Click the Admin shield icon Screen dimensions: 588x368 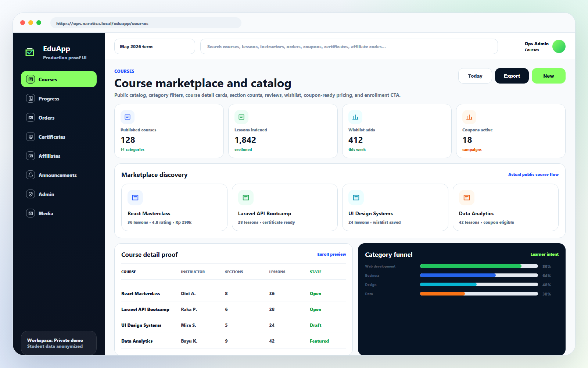[31, 194]
